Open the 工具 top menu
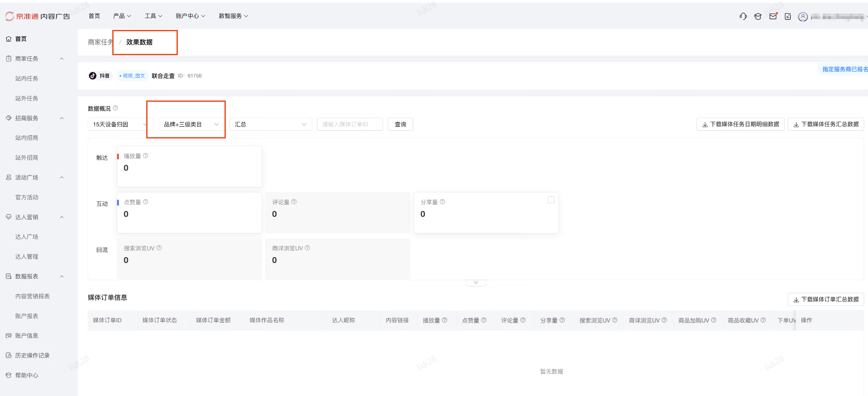 tap(153, 16)
